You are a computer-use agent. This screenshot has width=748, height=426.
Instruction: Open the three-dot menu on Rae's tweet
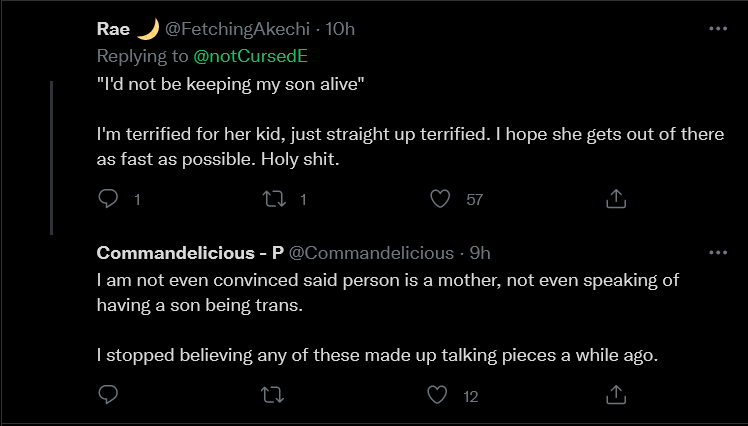pos(718,29)
